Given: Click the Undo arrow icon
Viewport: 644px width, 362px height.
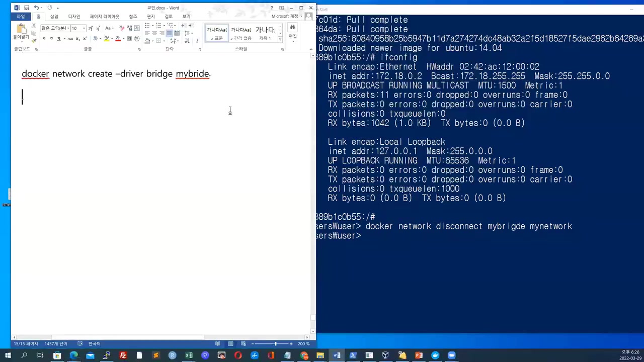Looking at the screenshot, I should coord(36,8).
